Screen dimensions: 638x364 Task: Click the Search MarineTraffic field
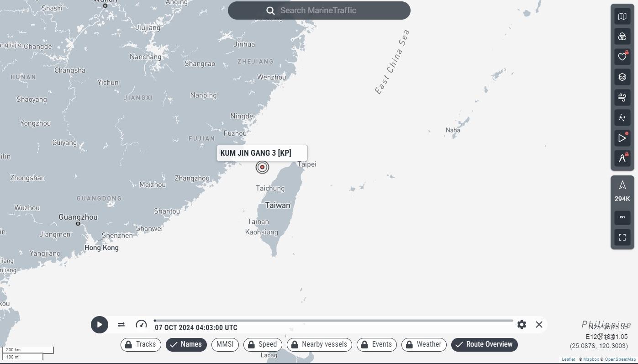tap(319, 11)
